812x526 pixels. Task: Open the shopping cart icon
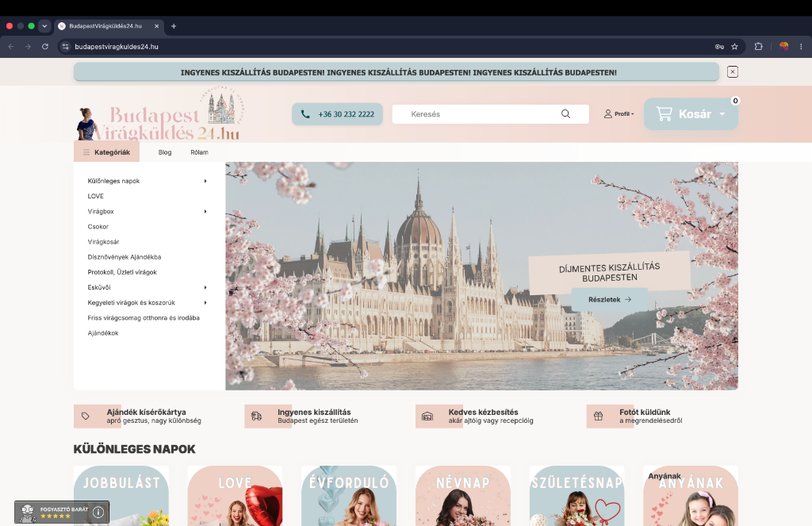click(664, 114)
